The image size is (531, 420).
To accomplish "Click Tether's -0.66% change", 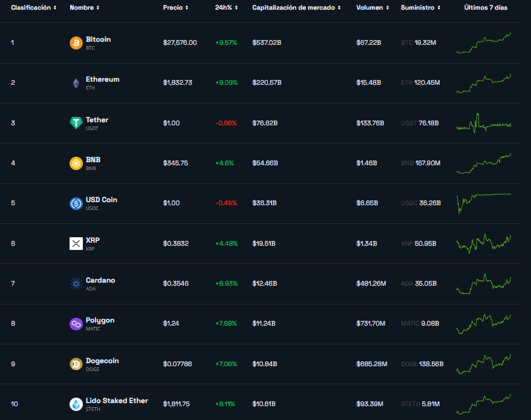I will coord(226,123).
